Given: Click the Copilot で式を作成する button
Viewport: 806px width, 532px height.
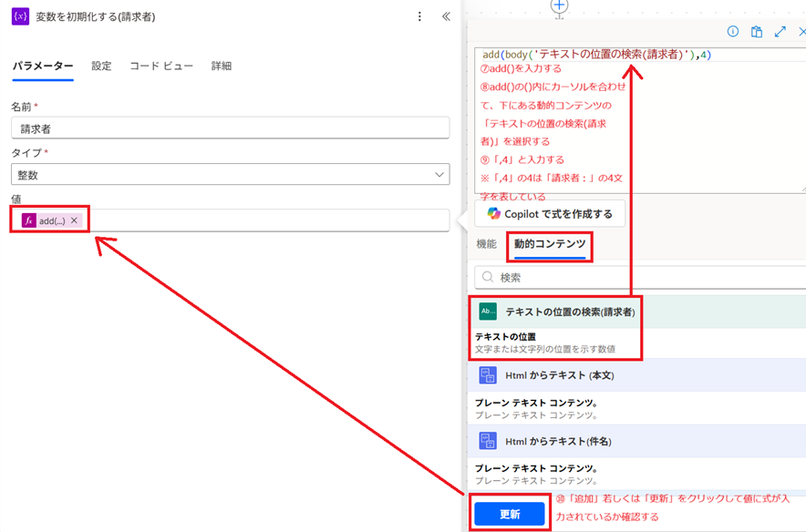Looking at the screenshot, I should tap(550, 213).
